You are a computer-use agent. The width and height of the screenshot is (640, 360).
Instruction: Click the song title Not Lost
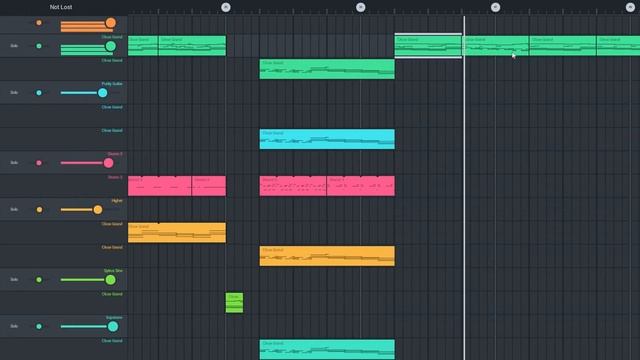(61, 7)
